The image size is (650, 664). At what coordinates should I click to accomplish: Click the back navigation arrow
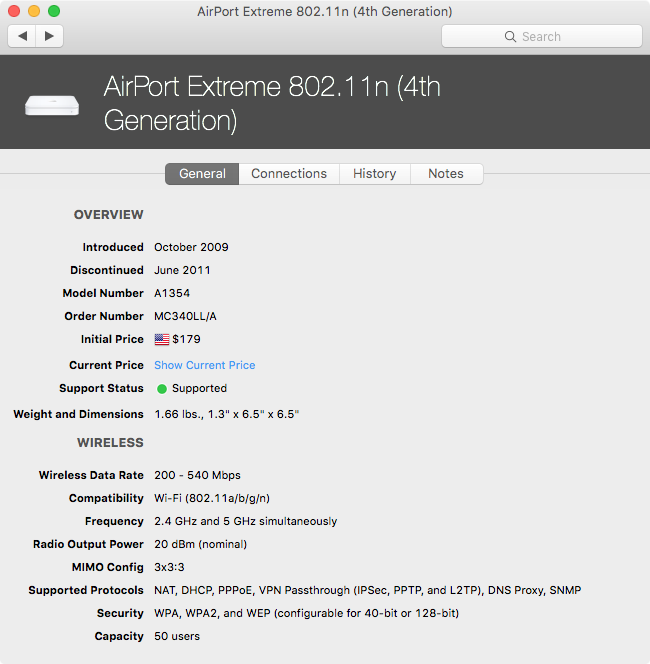pyautogui.click(x=22, y=36)
